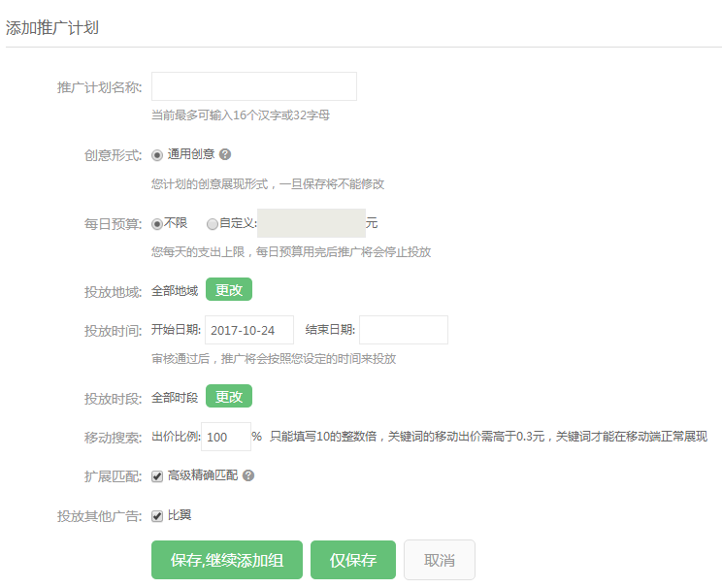The width and height of the screenshot is (722, 588).
Task: Click the 全部地域 text
Action: click(175, 290)
